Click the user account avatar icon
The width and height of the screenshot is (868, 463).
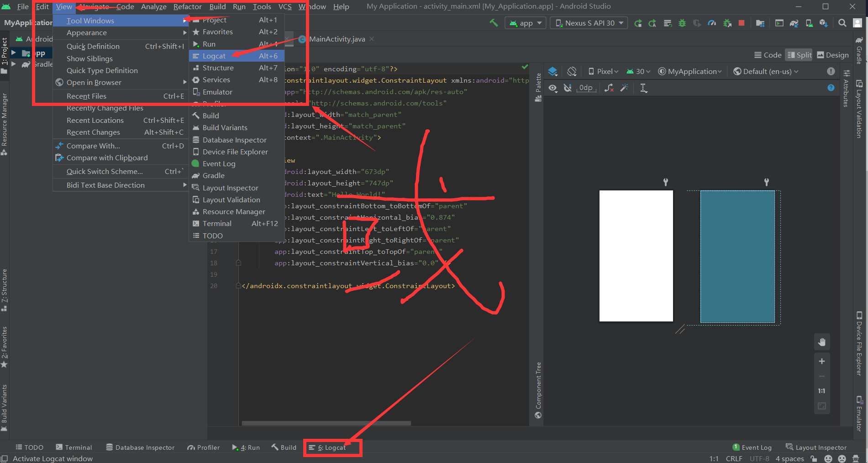click(x=857, y=23)
